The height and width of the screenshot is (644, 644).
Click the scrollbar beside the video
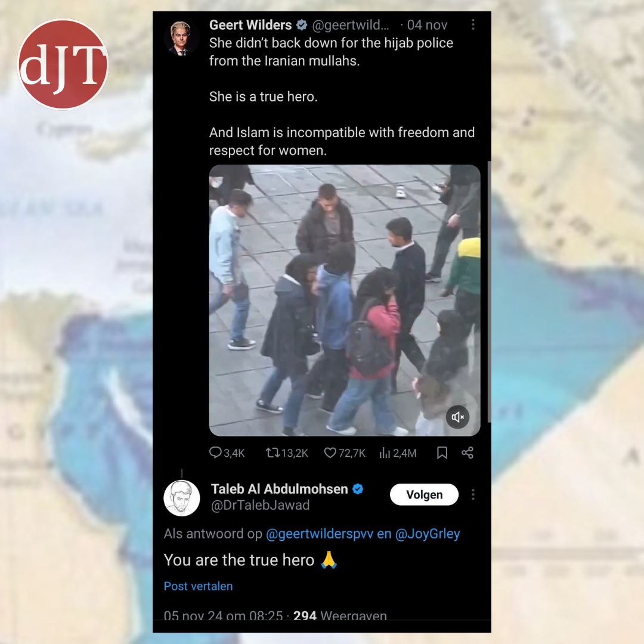[x=489, y=292]
